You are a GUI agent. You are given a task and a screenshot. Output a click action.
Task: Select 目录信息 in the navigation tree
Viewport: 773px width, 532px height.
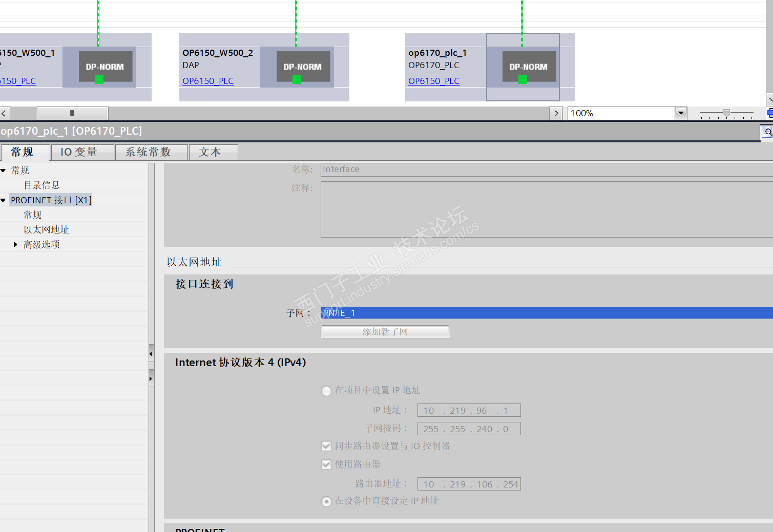pyautogui.click(x=41, y=185)
